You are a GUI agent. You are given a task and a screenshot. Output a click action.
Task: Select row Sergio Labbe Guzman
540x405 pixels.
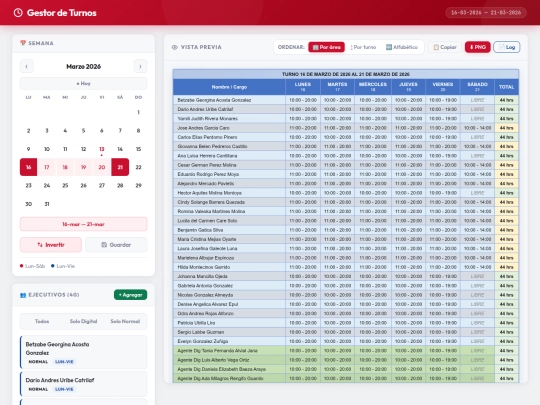coord(346,332)
